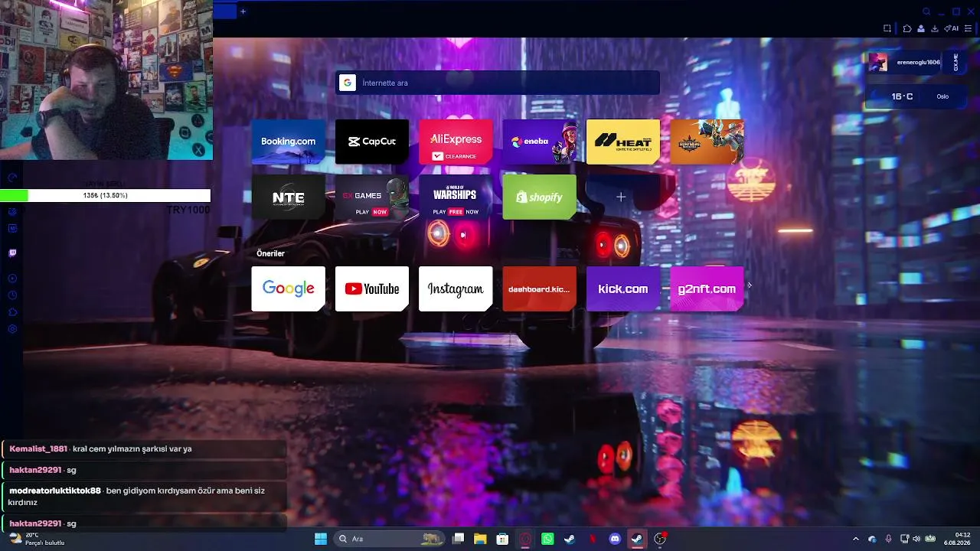Open the Google suggestion tile
Image resolution: width=980 pixels, height=551 pixels.
[288, 289]
